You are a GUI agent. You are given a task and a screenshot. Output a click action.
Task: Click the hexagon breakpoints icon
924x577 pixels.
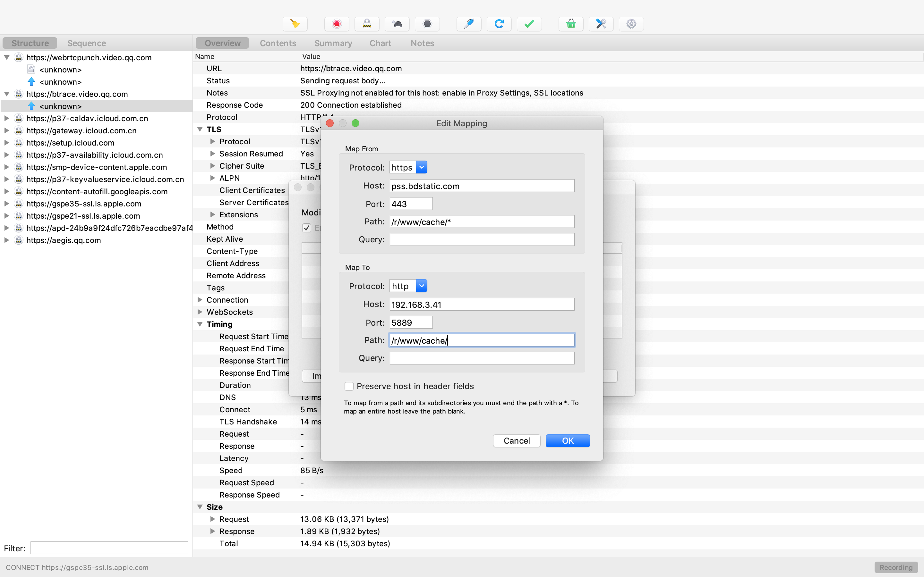(x=427, y=24)
